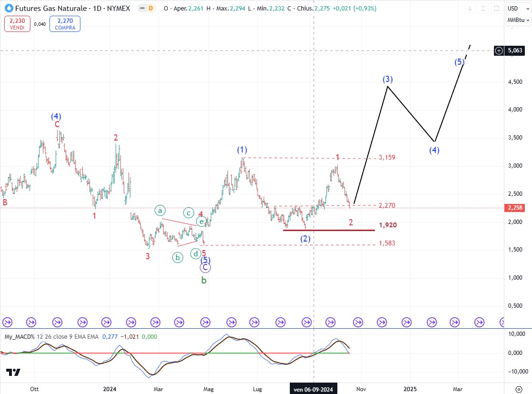
Task: Click the 0,040 spread value
Action: tap(39, 24)
